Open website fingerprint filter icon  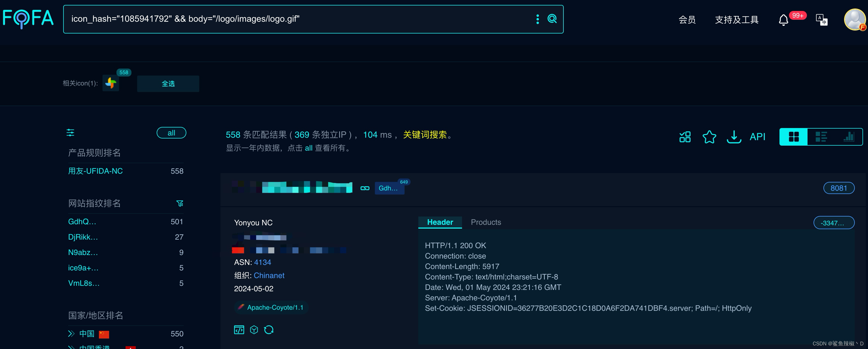[x=179, y=203]
